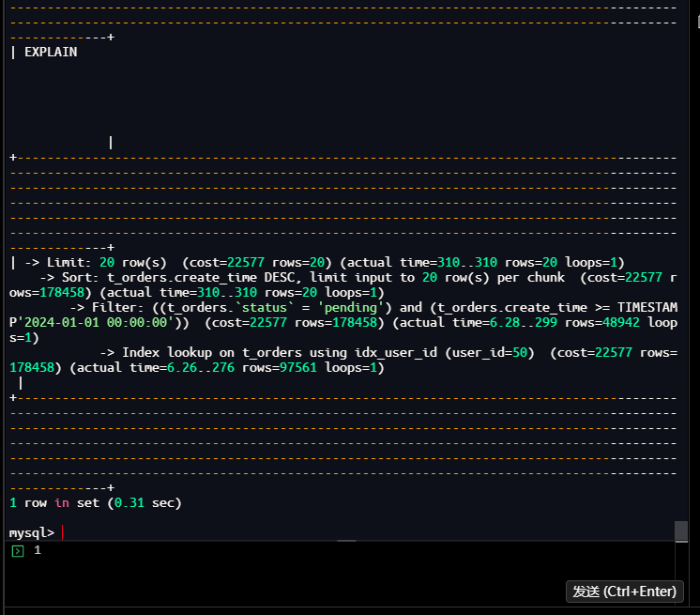Click the rows=97561 value
The width and height of the screenshot is (700, 615).
(x=279, y=367)
